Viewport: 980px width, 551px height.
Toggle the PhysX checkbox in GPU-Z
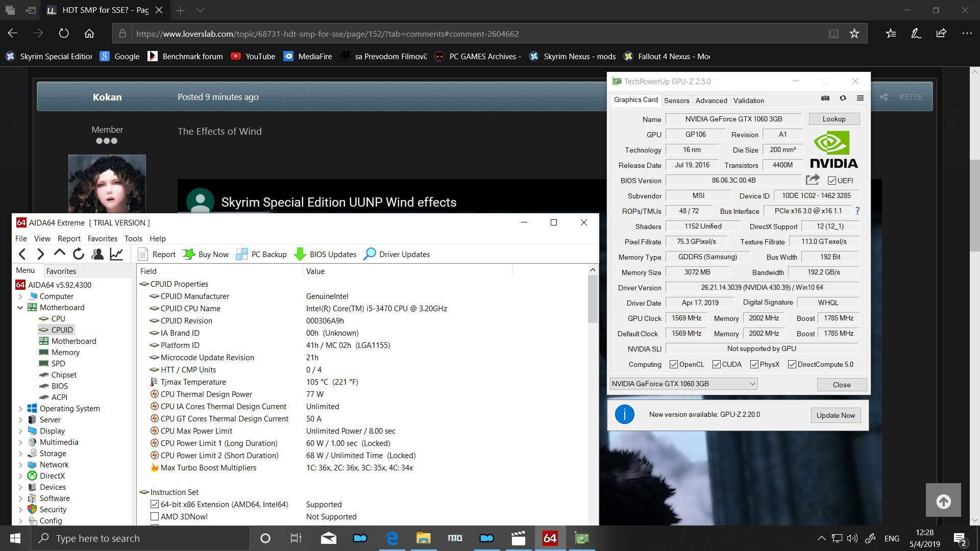coord(754,364)
